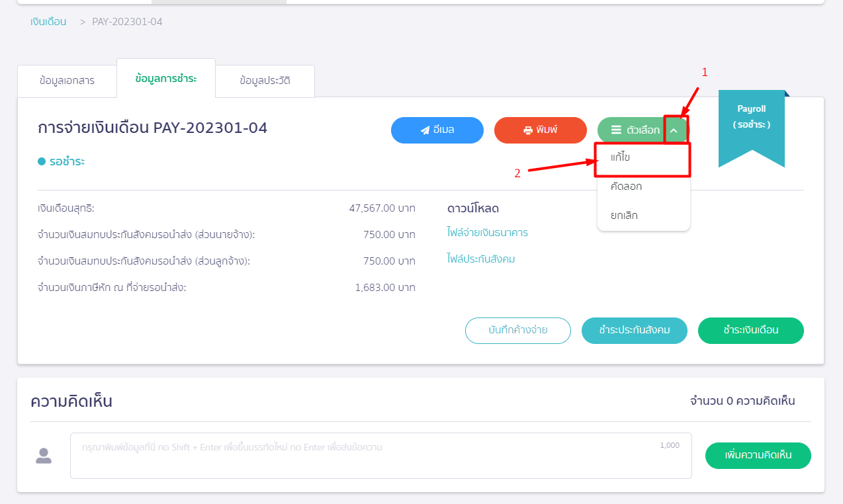Open the ไฟล์ประกันสังคม download link
The width and height of the screenshot is (843, 504).
coord(480,259)
